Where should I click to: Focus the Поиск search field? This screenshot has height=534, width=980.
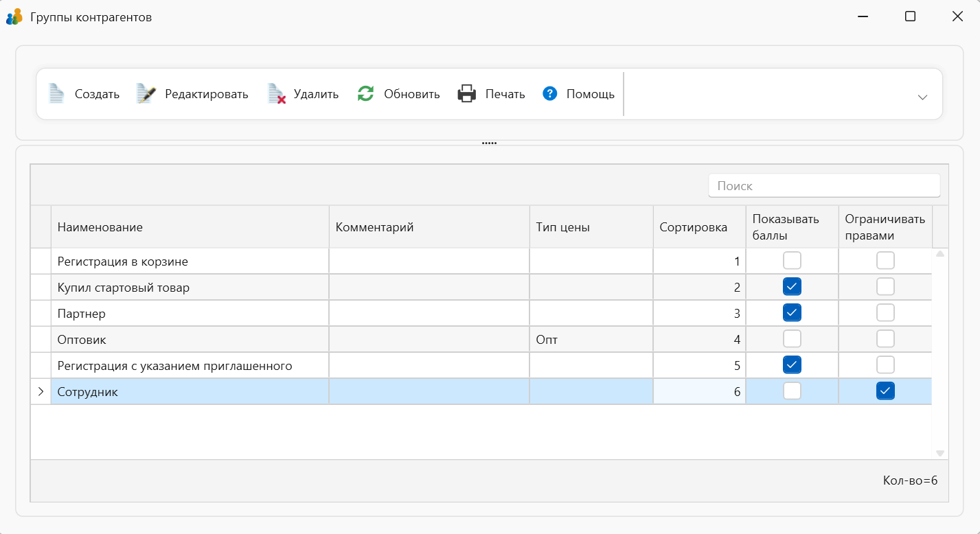[824, 186]
